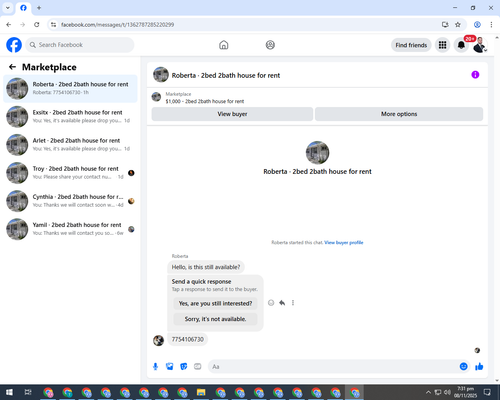Send 'Yes, are you still interested?' quick reply
Image resolution: width=500 pixels, height=400 pixels.
point(215,303)
